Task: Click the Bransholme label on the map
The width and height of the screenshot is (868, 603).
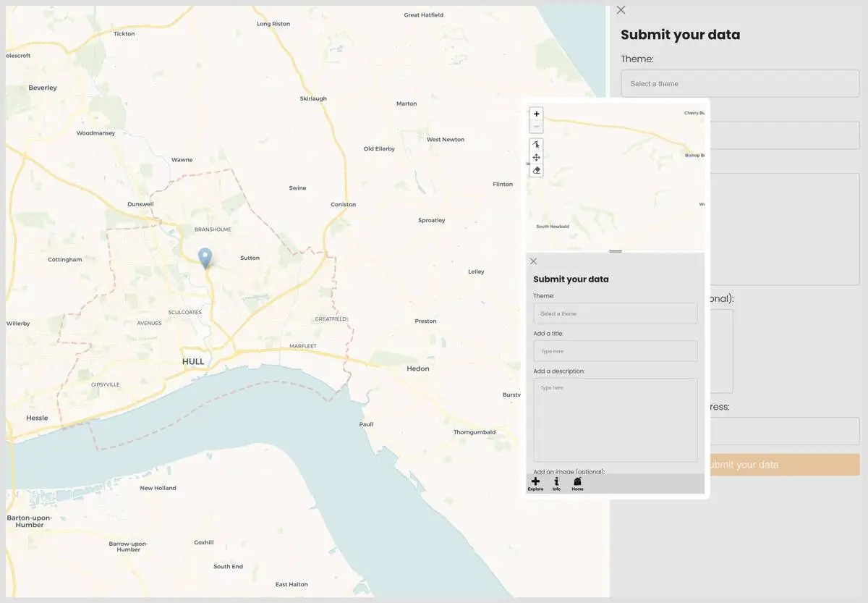Action: (x=213, y=229)
